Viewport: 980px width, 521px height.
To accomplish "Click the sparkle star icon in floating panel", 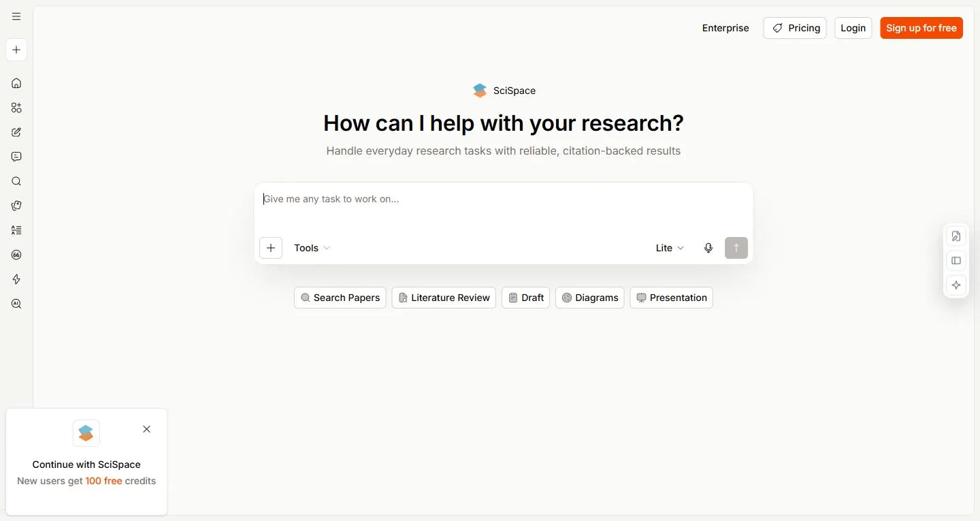I will click(x=956, y=285).
